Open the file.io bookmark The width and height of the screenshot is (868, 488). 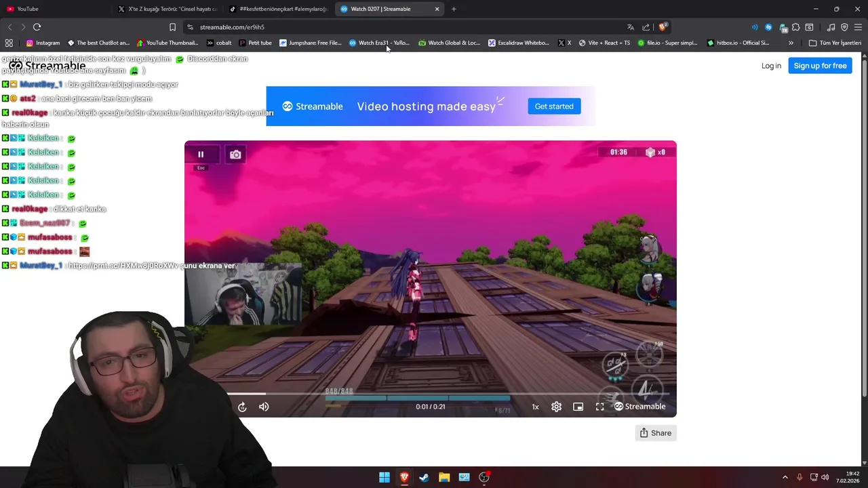pyautogui.click(x=667, y=43)
